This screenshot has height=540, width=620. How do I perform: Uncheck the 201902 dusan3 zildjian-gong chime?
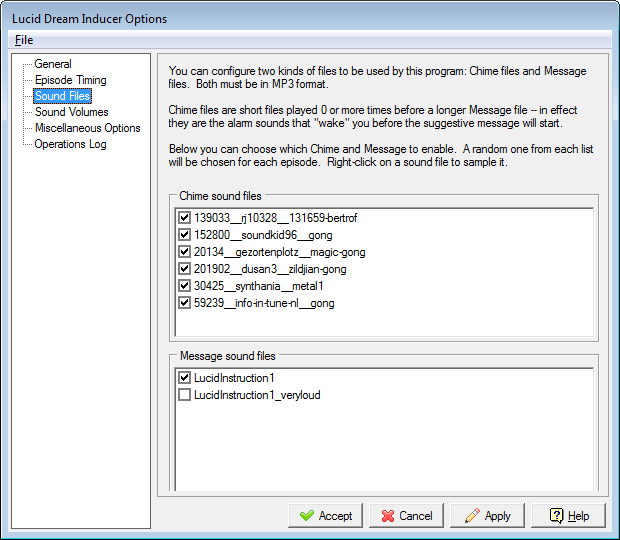point(184,268)
